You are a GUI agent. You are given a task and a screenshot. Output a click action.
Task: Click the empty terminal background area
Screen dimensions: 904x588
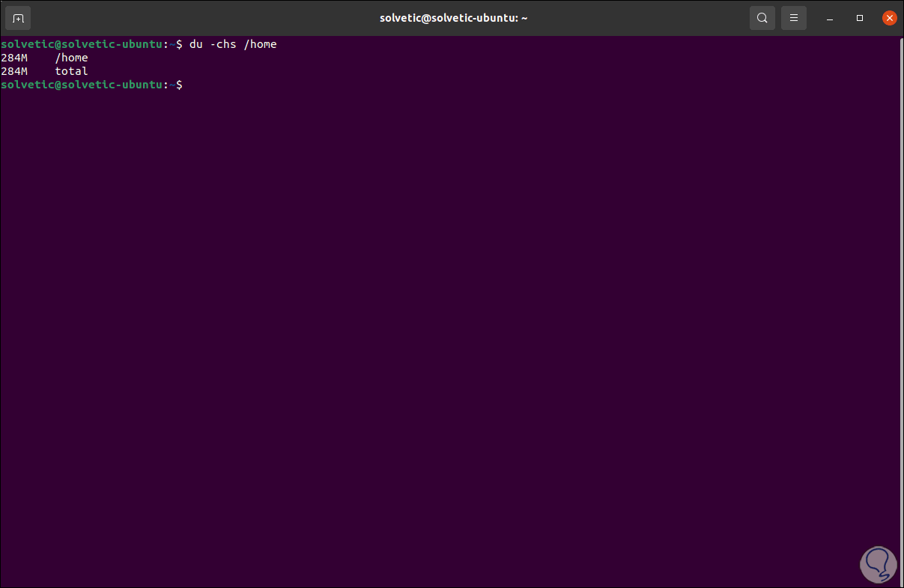449,300
